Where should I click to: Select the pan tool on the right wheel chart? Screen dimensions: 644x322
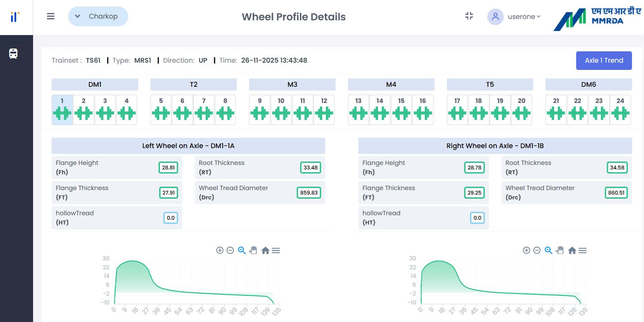[560, 250]
